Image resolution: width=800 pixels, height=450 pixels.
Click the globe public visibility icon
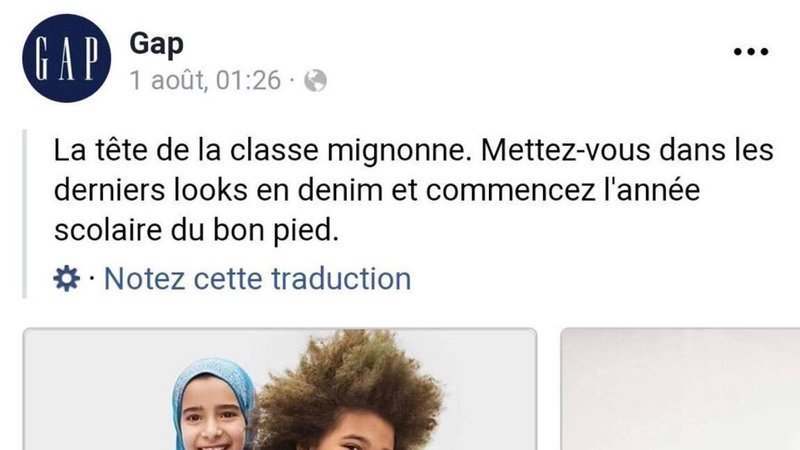(315, 81)
